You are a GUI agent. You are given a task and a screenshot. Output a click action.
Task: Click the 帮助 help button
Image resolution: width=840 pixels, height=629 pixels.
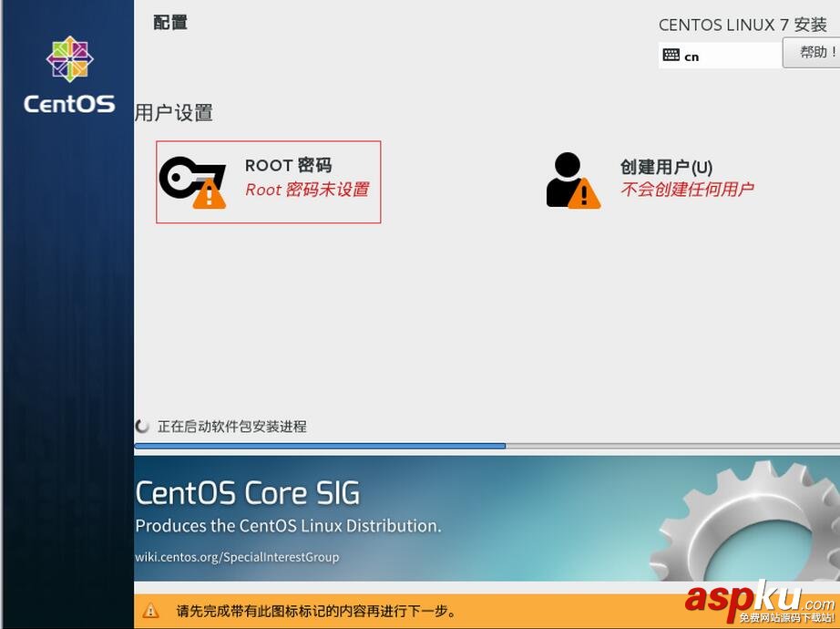point(811,53)
